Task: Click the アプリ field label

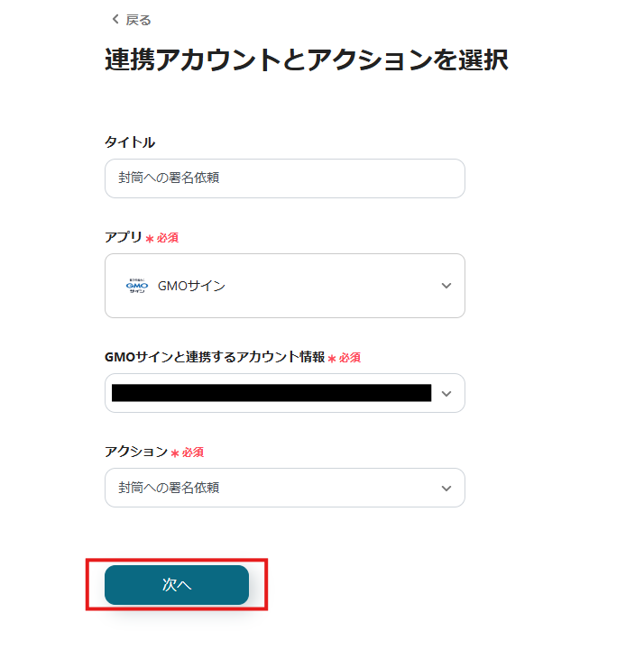Action: click(124, 237)
